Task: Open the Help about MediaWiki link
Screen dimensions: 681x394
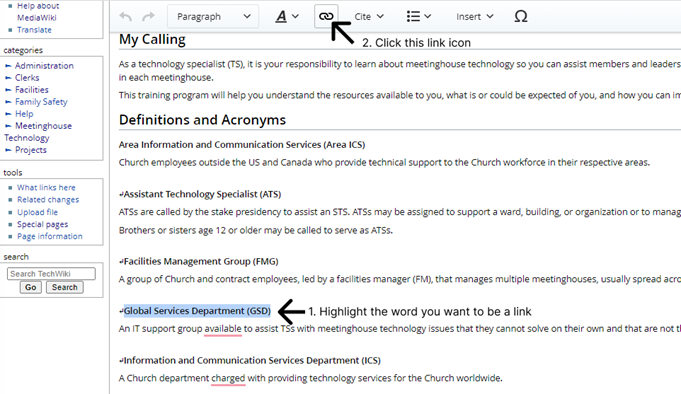Action: (x=37, y=12)
